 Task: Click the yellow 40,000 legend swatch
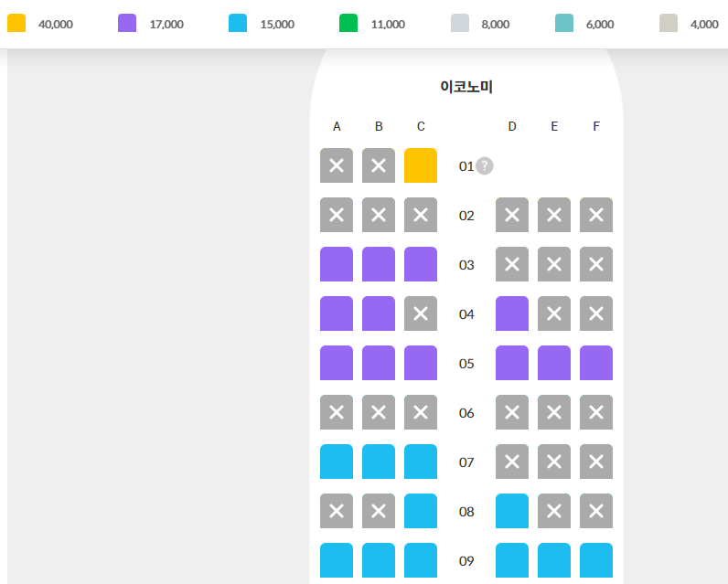[16, 24]
